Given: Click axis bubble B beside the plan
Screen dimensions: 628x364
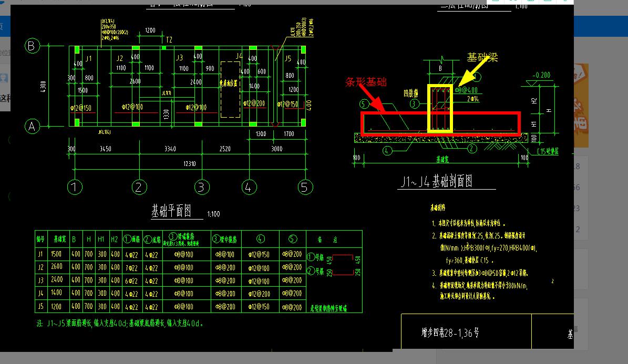Looking at the screenshot, I should point(32,46).
